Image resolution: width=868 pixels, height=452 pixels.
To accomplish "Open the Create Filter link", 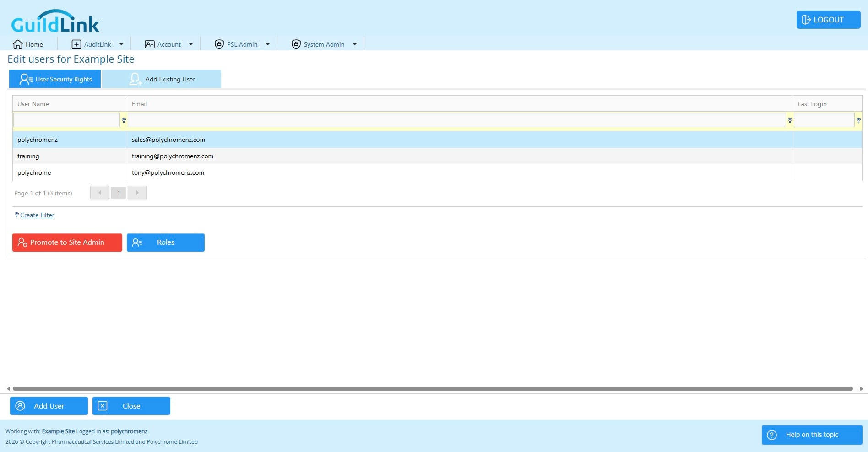I will [37, 215].
